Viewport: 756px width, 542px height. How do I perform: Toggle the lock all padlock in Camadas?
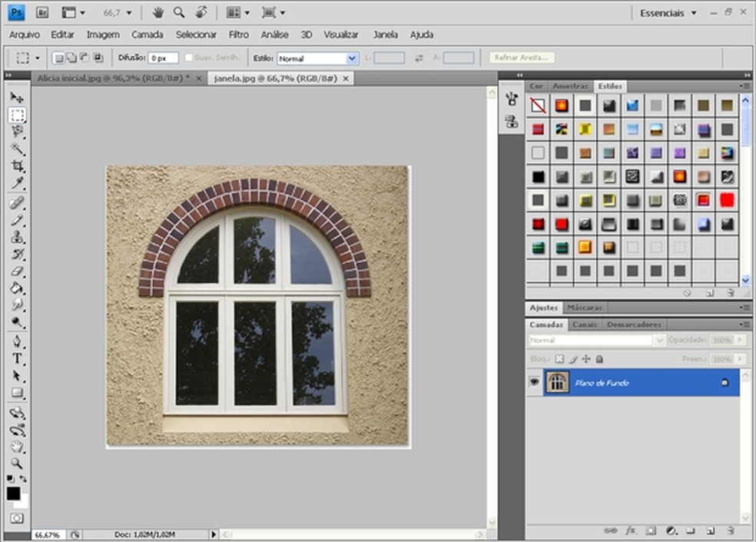click(x=599, y=359)
